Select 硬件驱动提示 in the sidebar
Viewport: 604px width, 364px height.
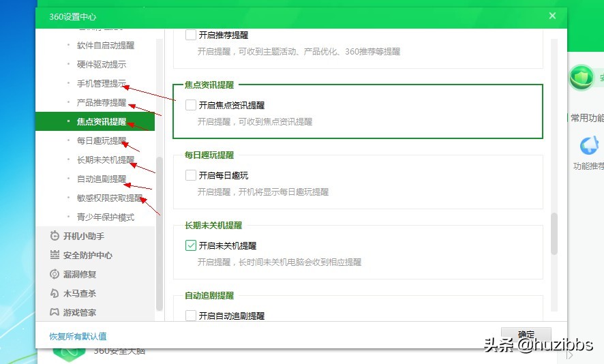(x=102, y=64)
